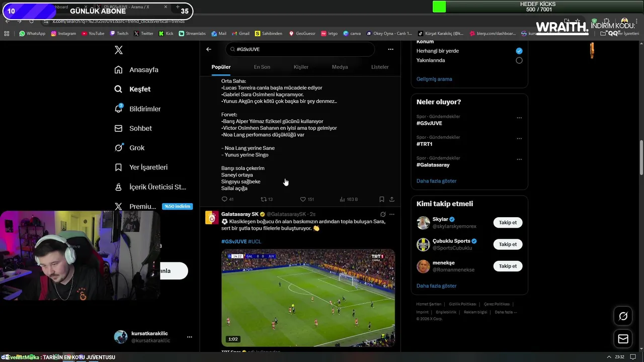Open menekşe profile avatar
The width and height of the screenshot is (644, 362).
point(423,266)
